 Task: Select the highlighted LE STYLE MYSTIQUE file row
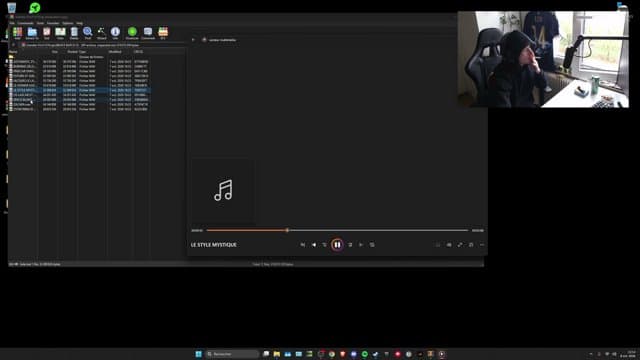point(80,90)
